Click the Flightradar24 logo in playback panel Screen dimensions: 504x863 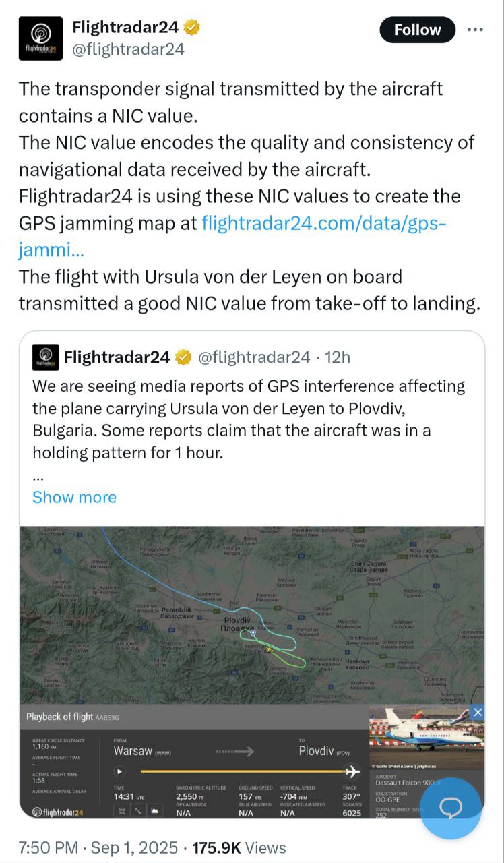pyautogui.click(x=58, y=812)
